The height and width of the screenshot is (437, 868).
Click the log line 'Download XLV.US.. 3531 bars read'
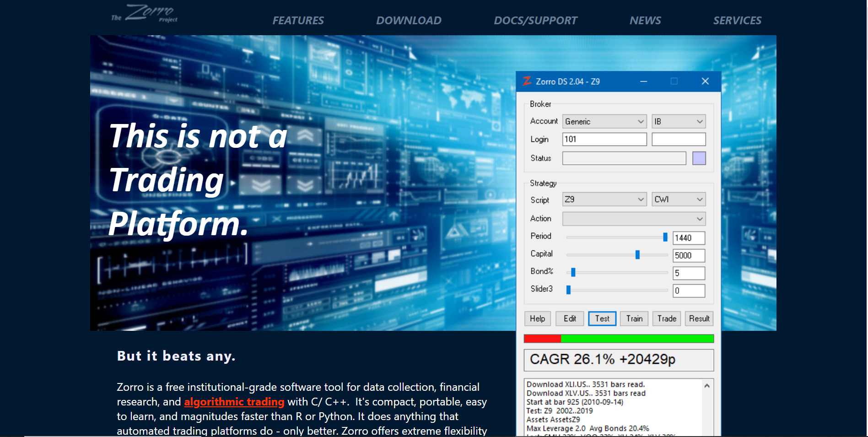(586, 393)
